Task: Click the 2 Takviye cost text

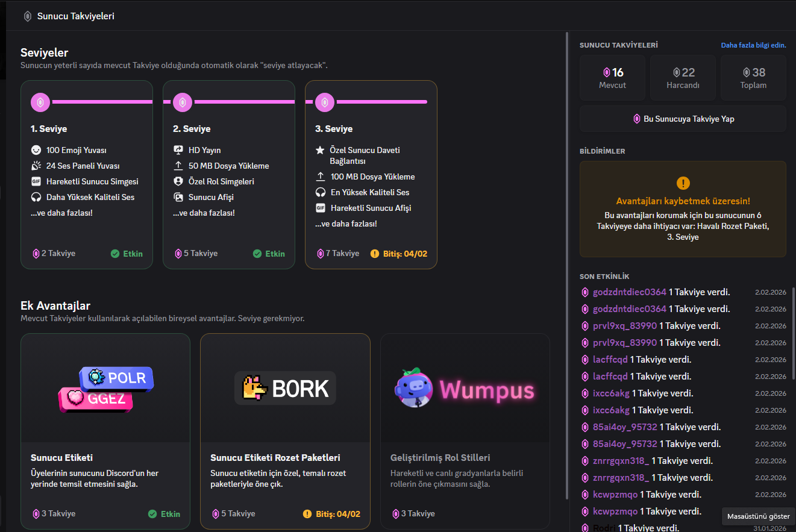Action: 58,254
